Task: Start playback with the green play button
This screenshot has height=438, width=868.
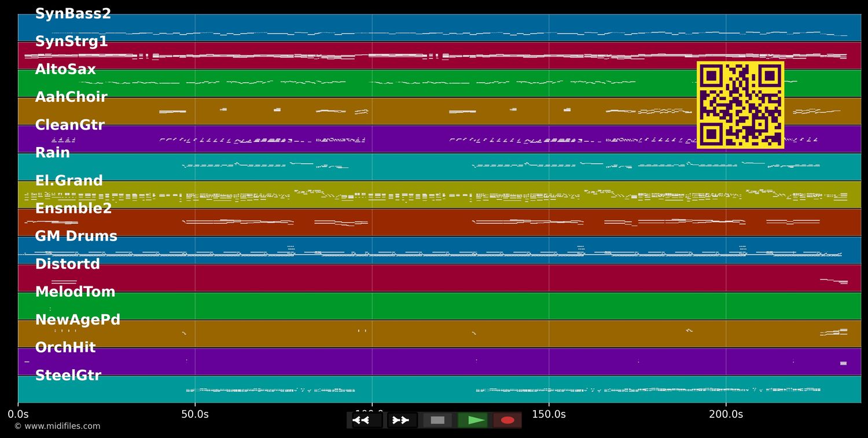Action: pyautogui.click(x=473, y=420)
